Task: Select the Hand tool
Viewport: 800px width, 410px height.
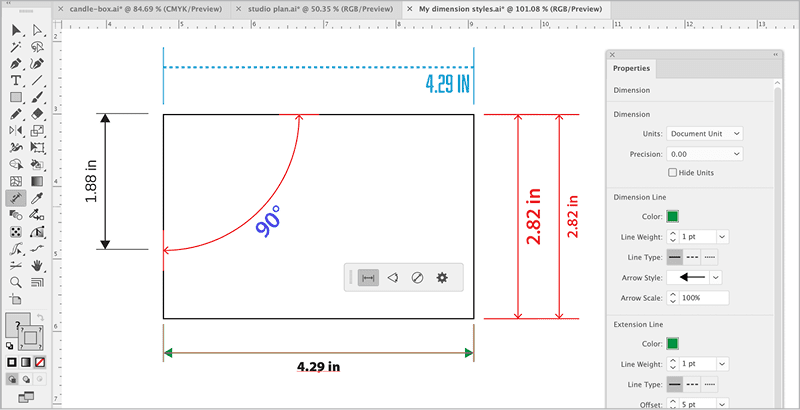Action: pos(36,266)
